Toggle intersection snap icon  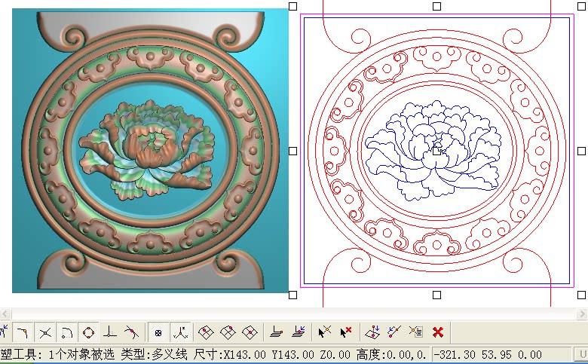[45, 332]
